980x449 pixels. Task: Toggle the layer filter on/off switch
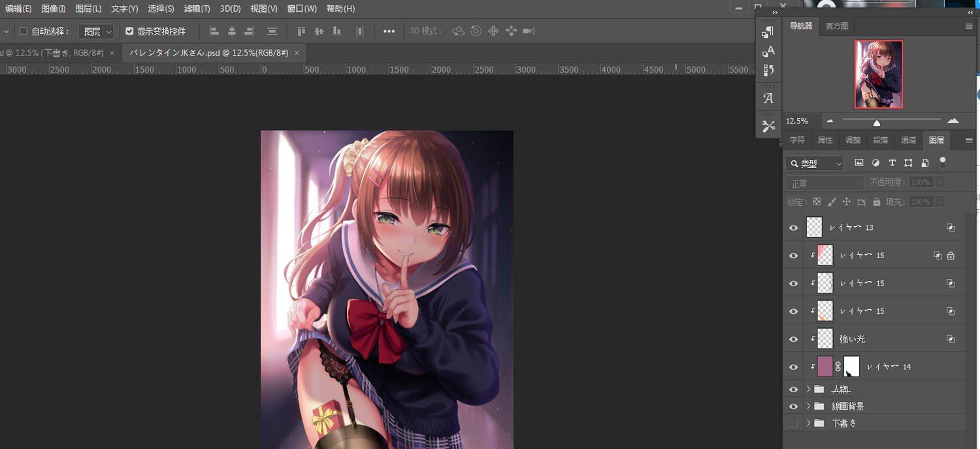(x=942, y=161)
